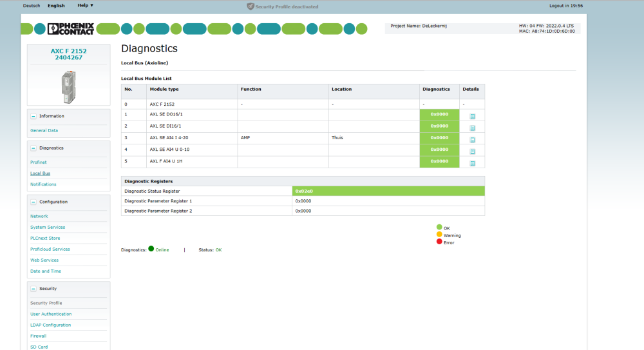Collapse the Information section
Image resolution: width=644 pixels, height=350 pixels.
tap(33, 116)
